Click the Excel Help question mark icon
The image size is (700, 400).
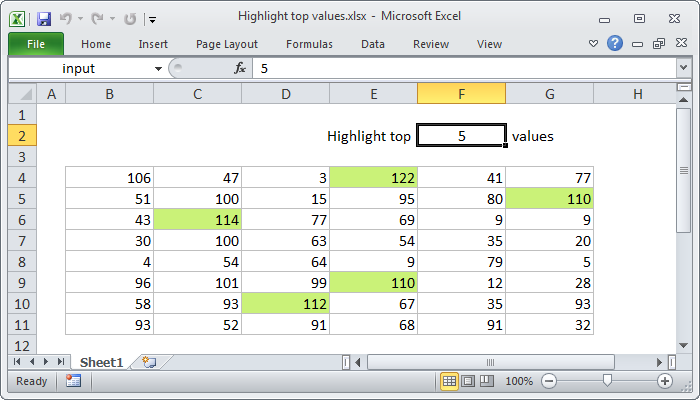(615, 43)
